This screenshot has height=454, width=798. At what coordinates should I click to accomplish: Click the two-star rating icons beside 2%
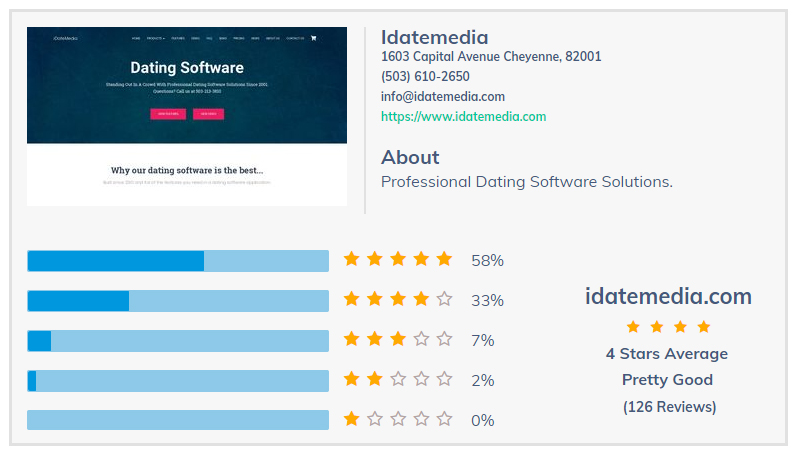[x=398, y=379]
